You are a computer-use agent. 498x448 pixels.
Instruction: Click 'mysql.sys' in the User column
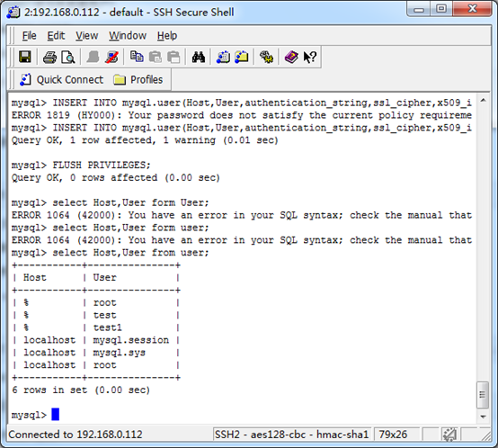tap(119, 353)
